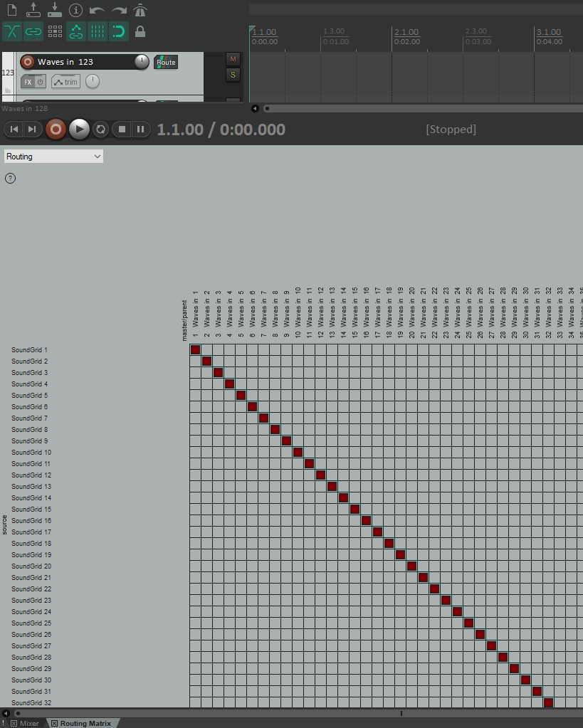Adjust the volume knob on Waves in 123
Screen dimensions: 583x728
click(x=142, y=62)
